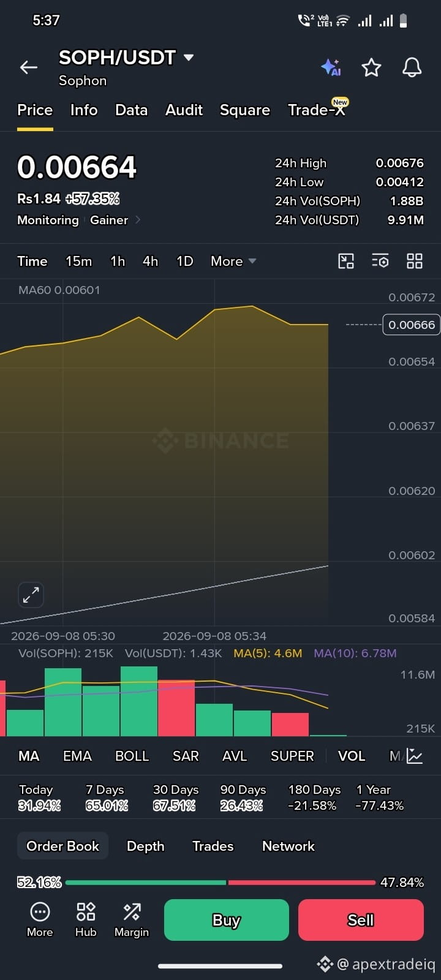The width and height of the screenshot is (441, 980).
Task: Tap the green Buy button
Action: pos(227,920)
